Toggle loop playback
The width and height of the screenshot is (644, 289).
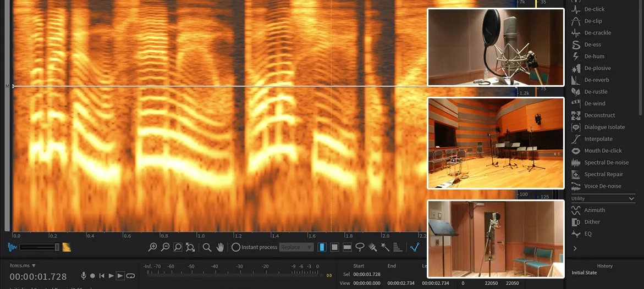[130, 276]
